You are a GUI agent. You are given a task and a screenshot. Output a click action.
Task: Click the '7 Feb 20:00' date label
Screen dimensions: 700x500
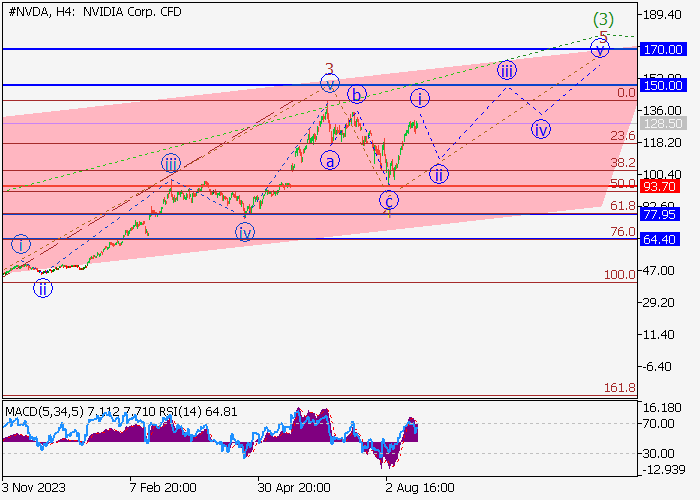coord(163,487)
